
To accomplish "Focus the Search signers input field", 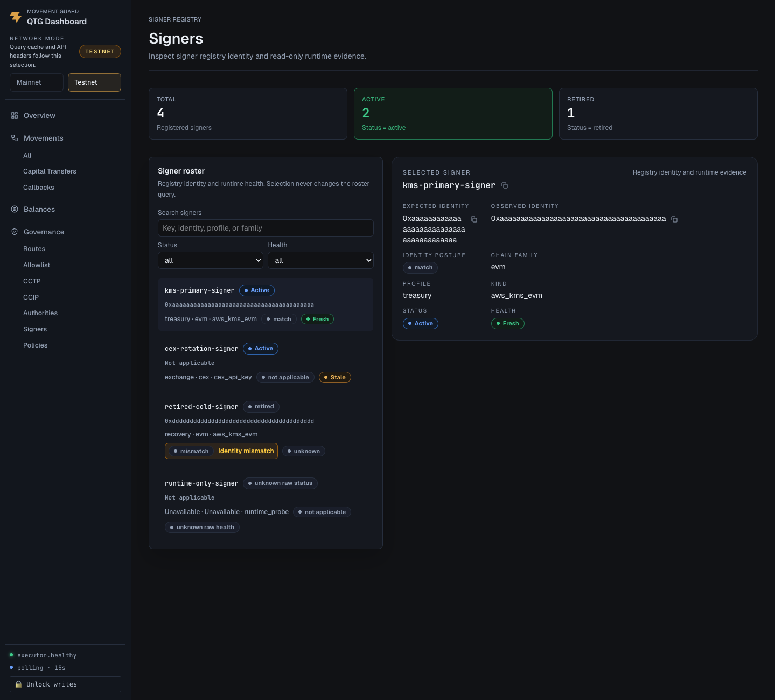I will coord(266,228).
